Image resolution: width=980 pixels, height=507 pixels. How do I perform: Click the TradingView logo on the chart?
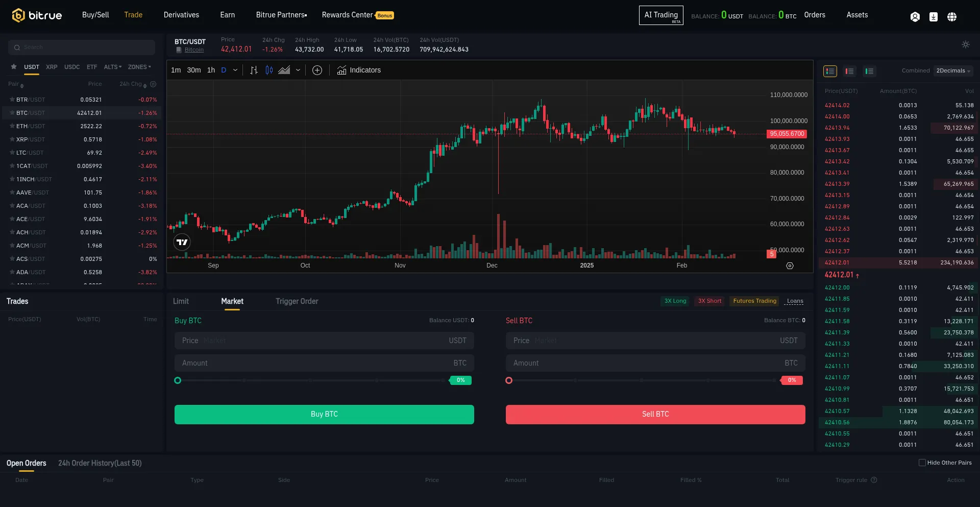coord(182,242)
